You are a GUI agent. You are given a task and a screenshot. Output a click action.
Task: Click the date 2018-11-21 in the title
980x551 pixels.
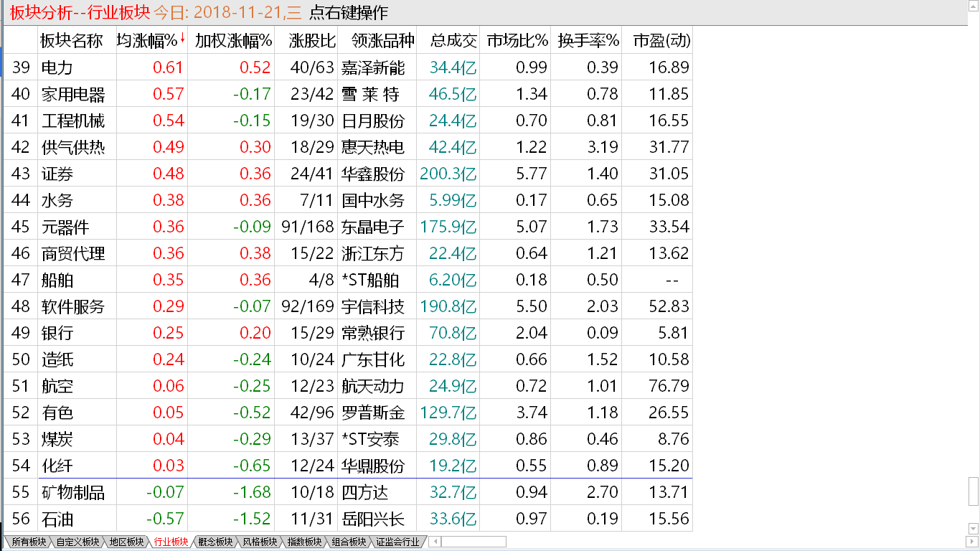point(237,13)
